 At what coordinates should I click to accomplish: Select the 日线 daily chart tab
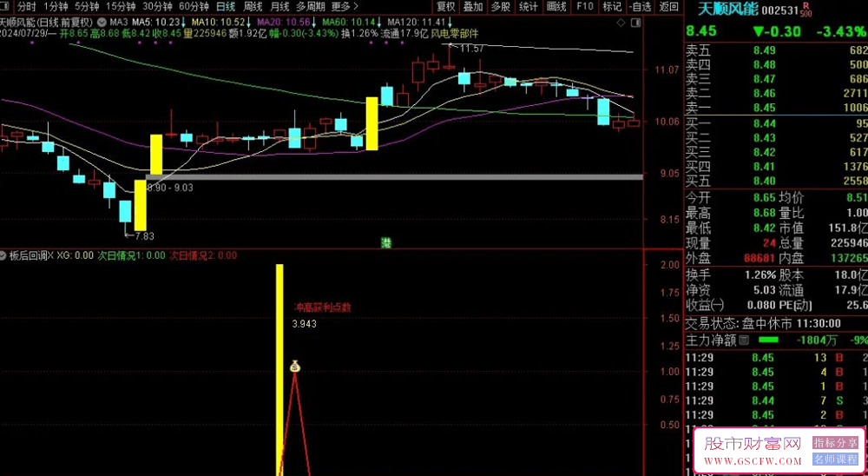(226, 7)
